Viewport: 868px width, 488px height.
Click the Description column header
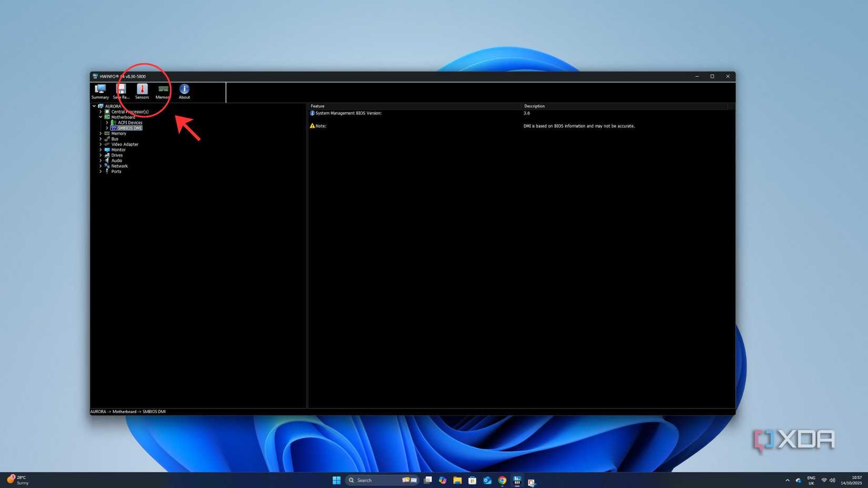(x=624, y=106)
